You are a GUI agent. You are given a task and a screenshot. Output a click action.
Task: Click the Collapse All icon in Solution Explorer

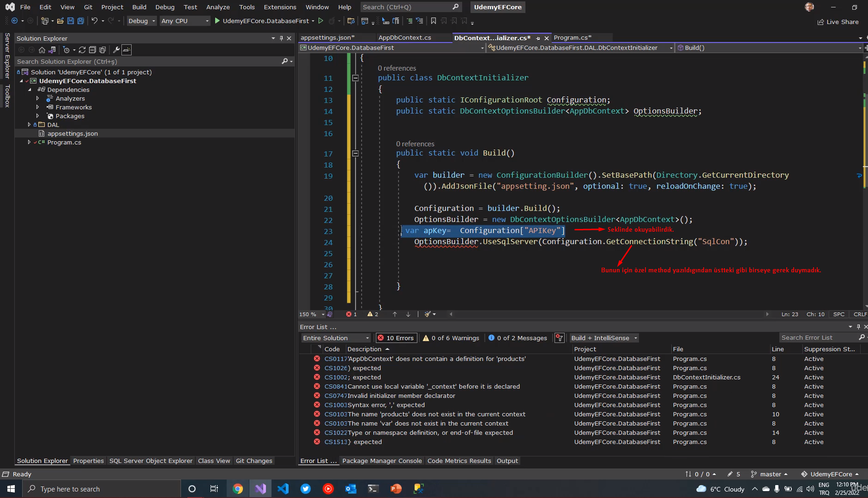click(x=93, y=50)
